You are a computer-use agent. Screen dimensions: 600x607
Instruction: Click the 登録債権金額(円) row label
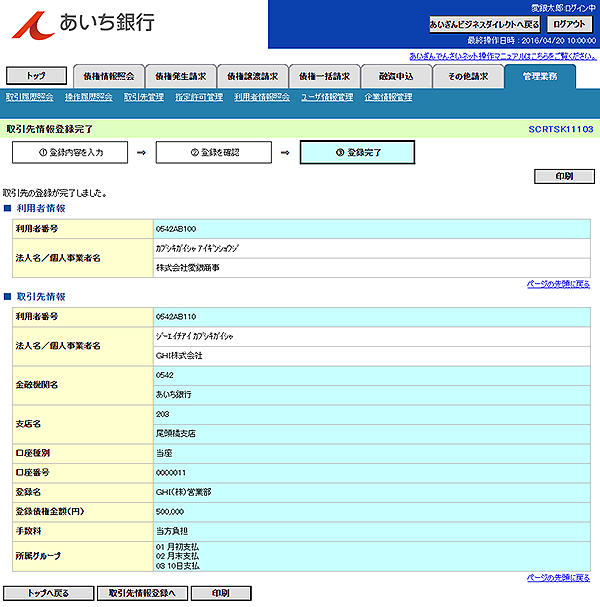point(50,512)
